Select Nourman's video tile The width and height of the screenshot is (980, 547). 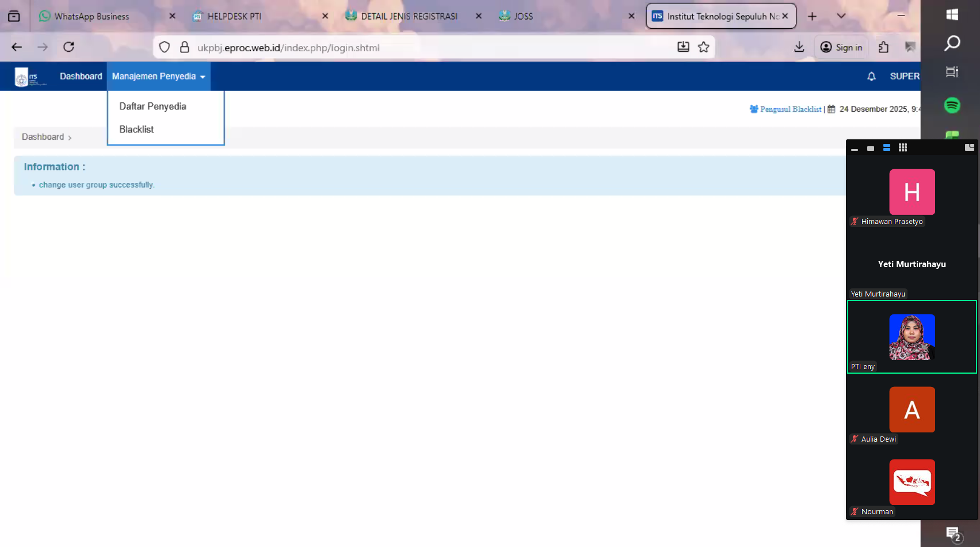click(912, 482)
